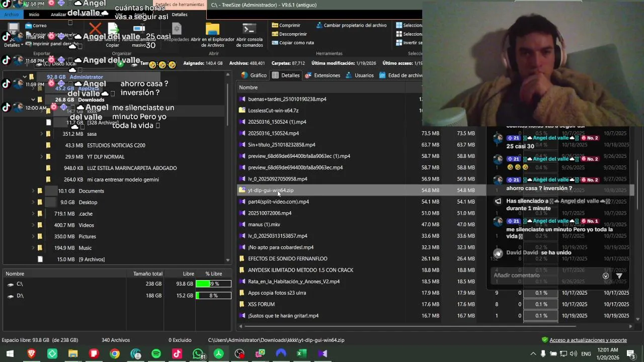Select ¡No apto para cobardes!.mp4
644x362 pixels.
click(281, 247)
